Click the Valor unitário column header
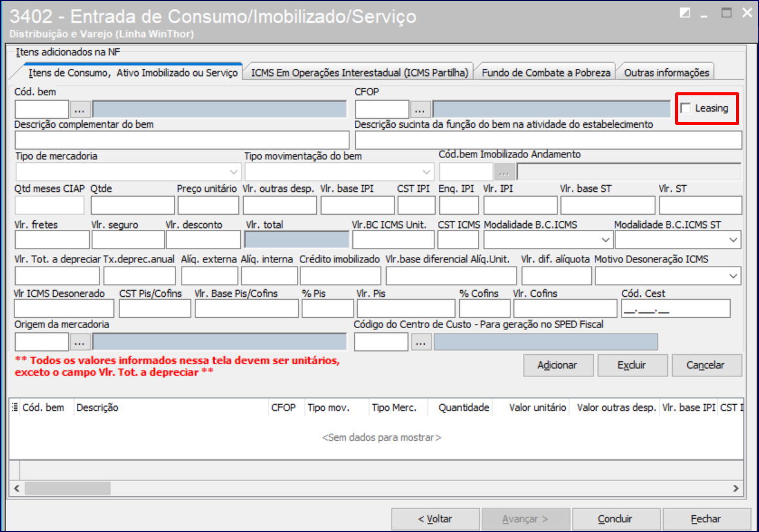The image size is (759, 532). [531, 408]
